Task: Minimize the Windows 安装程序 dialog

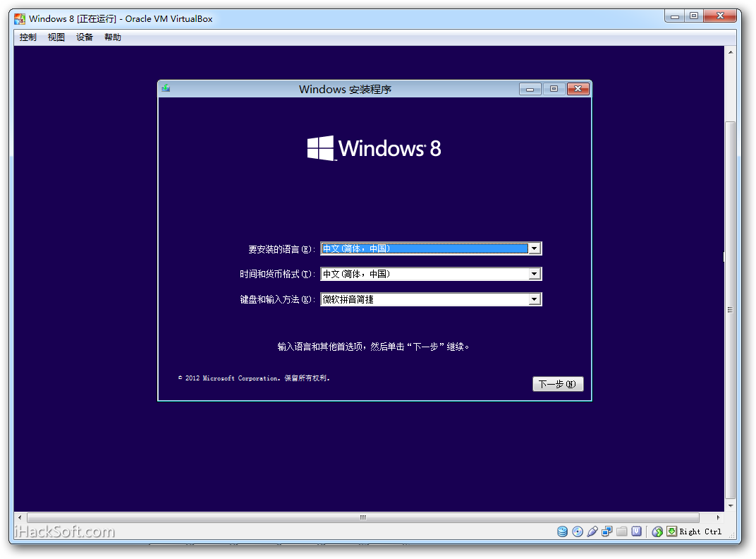Action: pos(530,89)
